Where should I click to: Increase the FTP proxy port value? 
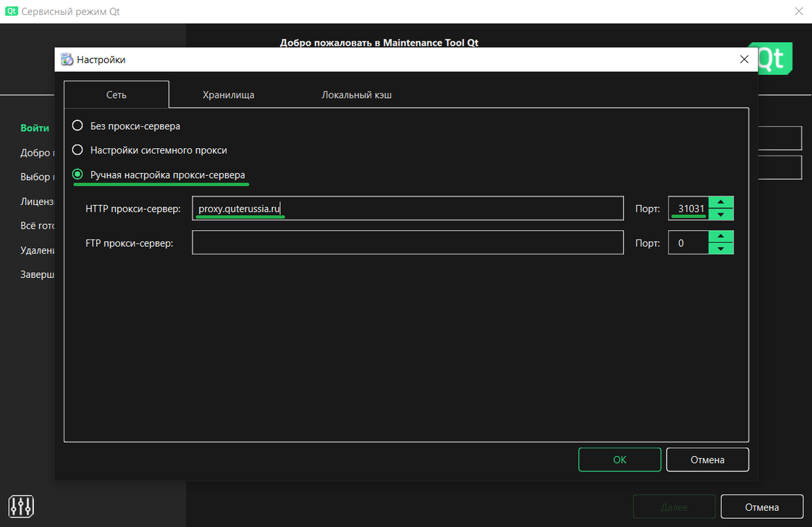(721, 236)
